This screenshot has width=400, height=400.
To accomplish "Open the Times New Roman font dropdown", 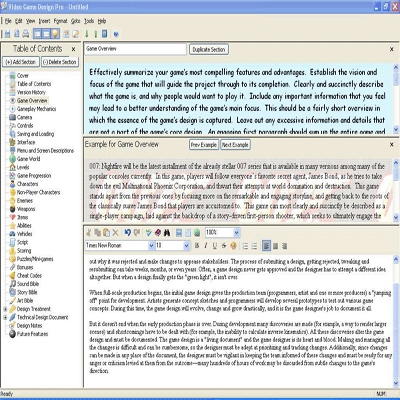I will point(151,246).
